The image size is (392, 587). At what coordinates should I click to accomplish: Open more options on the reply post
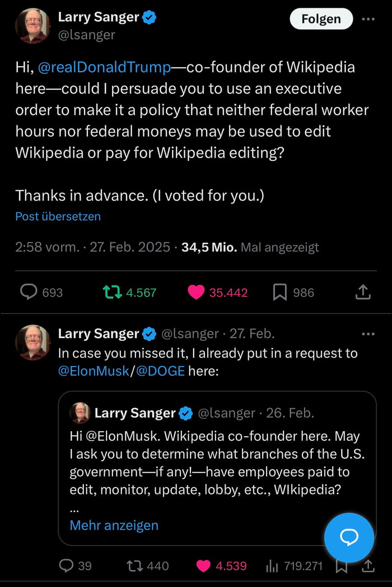point(368,334)
